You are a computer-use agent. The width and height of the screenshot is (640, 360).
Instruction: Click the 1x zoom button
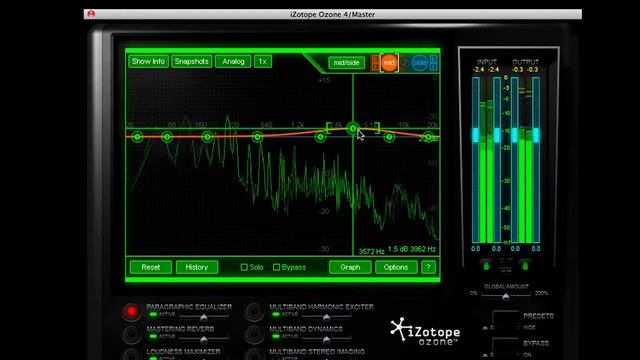263,62
